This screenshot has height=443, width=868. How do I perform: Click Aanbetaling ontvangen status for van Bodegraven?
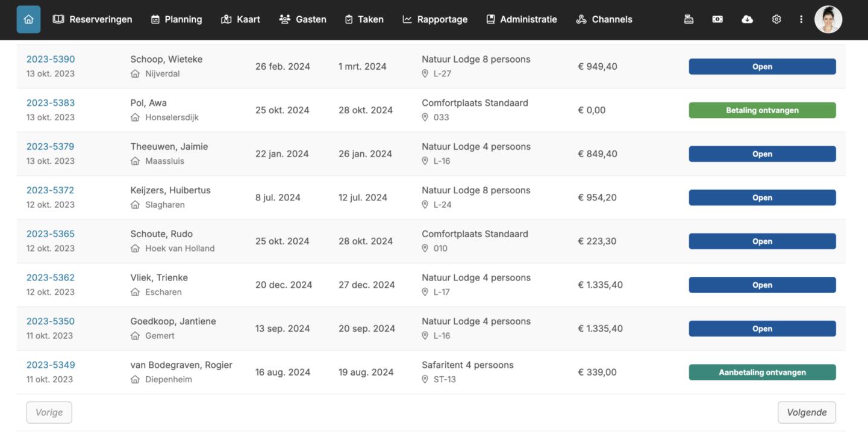(762, 372)
